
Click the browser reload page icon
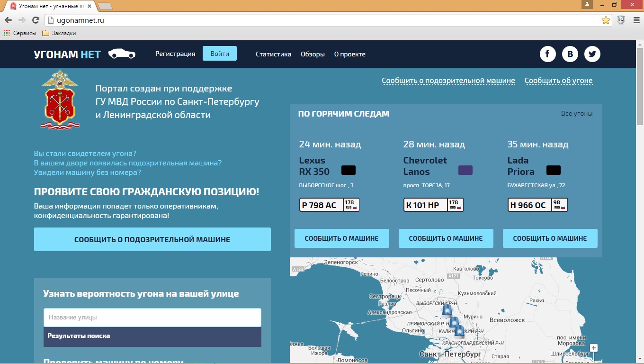pos(36,20)
